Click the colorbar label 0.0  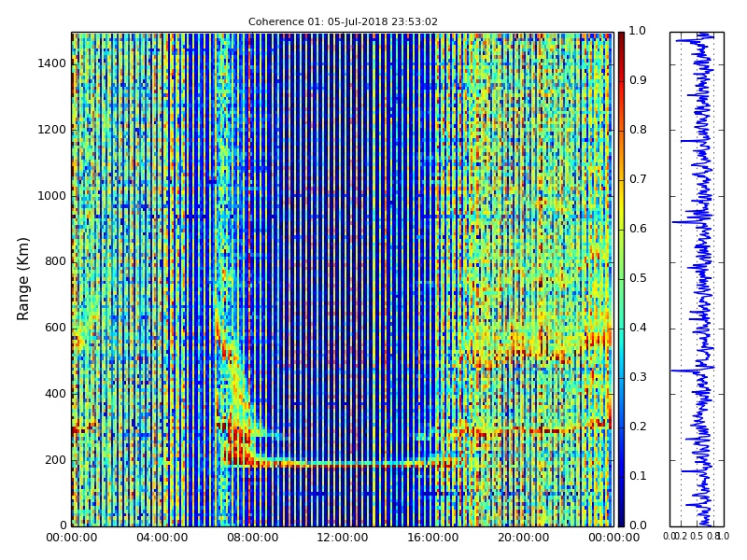(x=638, y=525)
